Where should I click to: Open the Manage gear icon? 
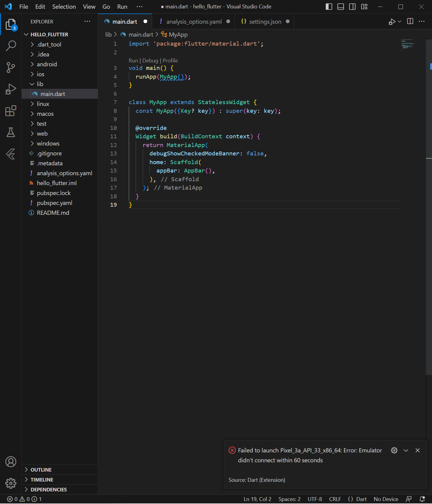(11, 483)
